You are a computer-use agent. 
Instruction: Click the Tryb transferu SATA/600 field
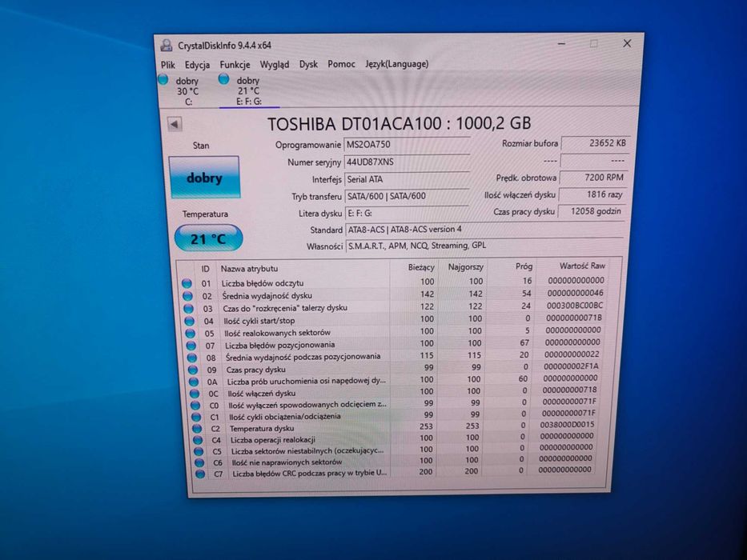(407, 196)
